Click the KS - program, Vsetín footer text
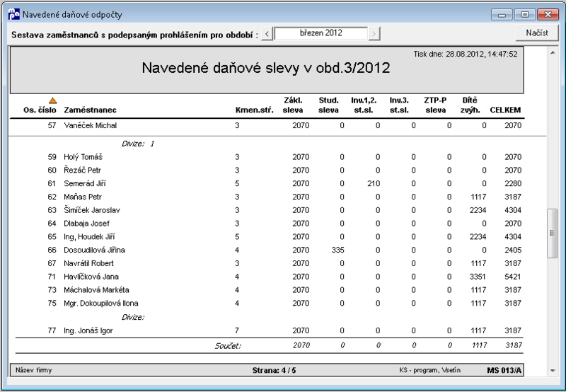Screen dimensions: 566x392 (429, 370)
